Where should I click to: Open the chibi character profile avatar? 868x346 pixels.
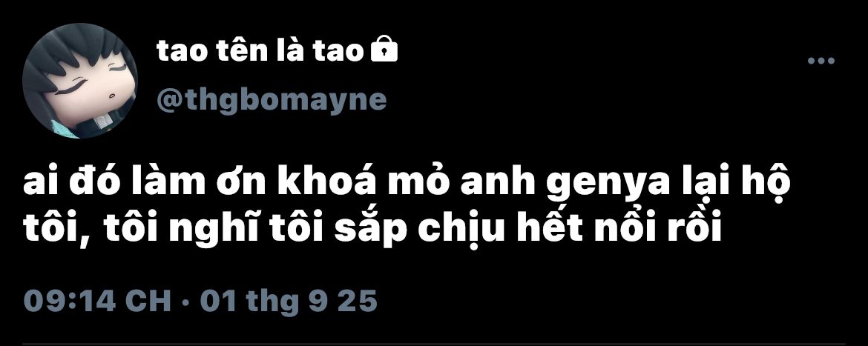(79, 81)
